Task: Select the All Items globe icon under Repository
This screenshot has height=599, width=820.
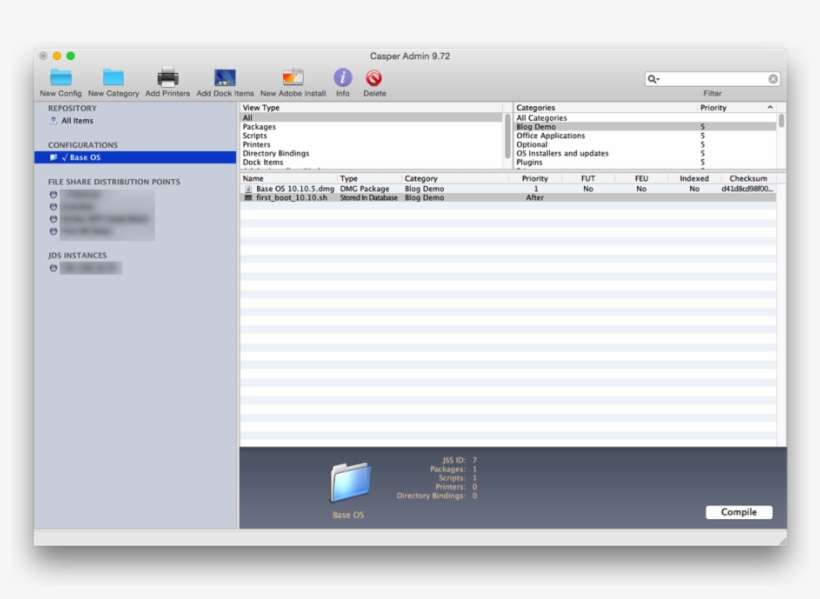Action: 54,119
